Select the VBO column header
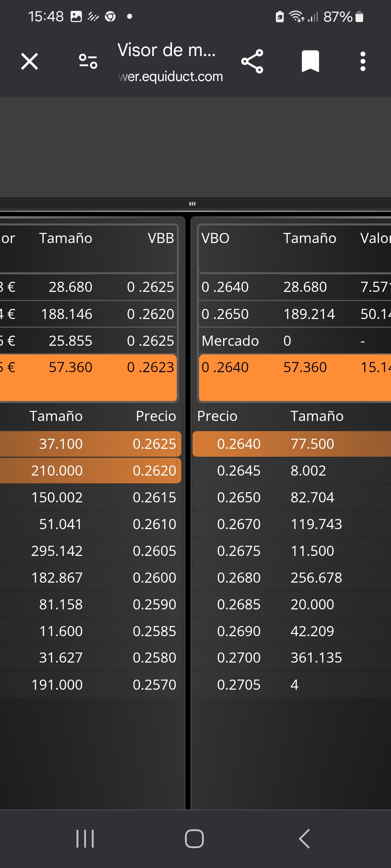The width and height of the screenshot is (391, 868). click(215, 238)
